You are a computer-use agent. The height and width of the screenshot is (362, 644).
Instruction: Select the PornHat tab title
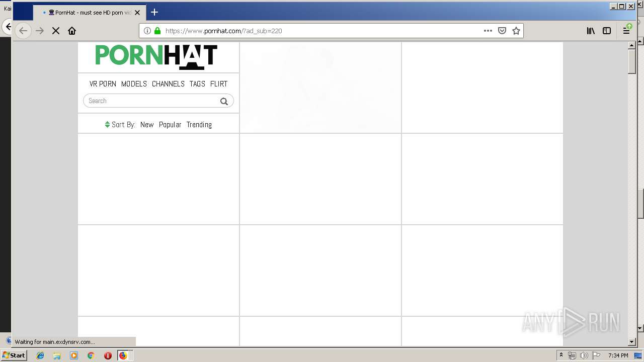coord(93,13)
